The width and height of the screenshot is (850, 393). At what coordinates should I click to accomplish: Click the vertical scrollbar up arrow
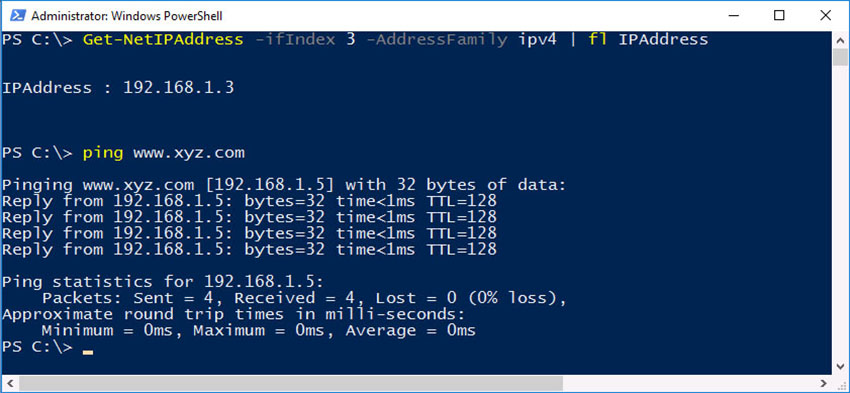[x=840, y=40]
